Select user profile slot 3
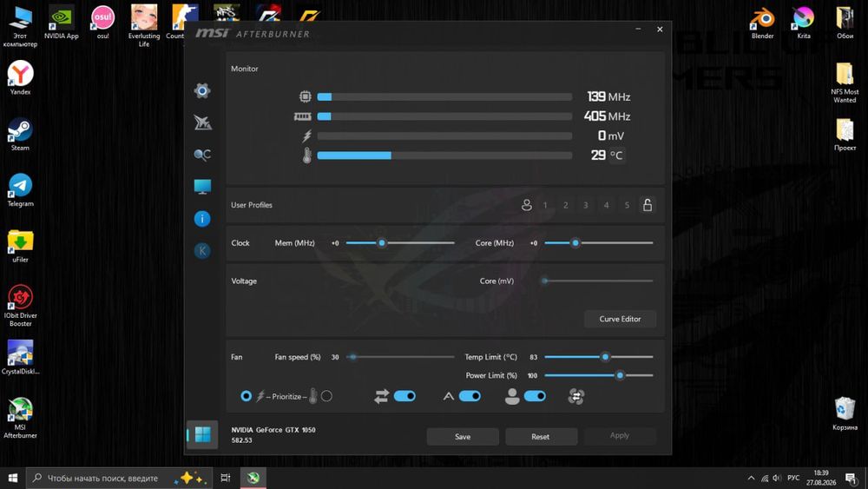Screen dimensions: 868x489 tap(586, 205)
